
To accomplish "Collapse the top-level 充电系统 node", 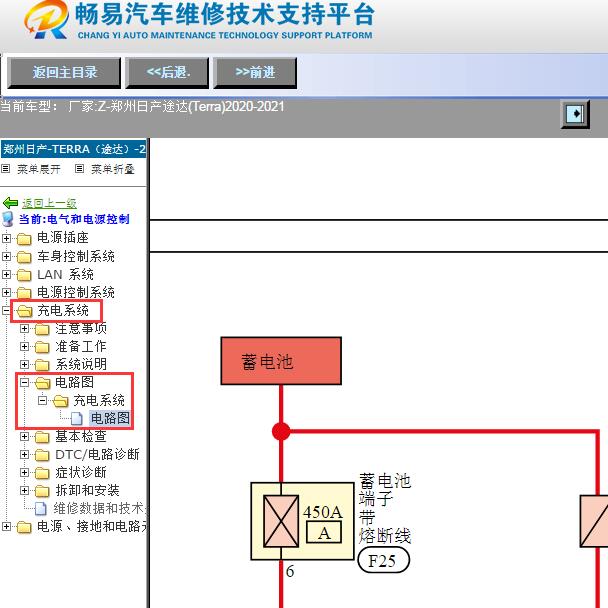I will click(x=6, y=310).
